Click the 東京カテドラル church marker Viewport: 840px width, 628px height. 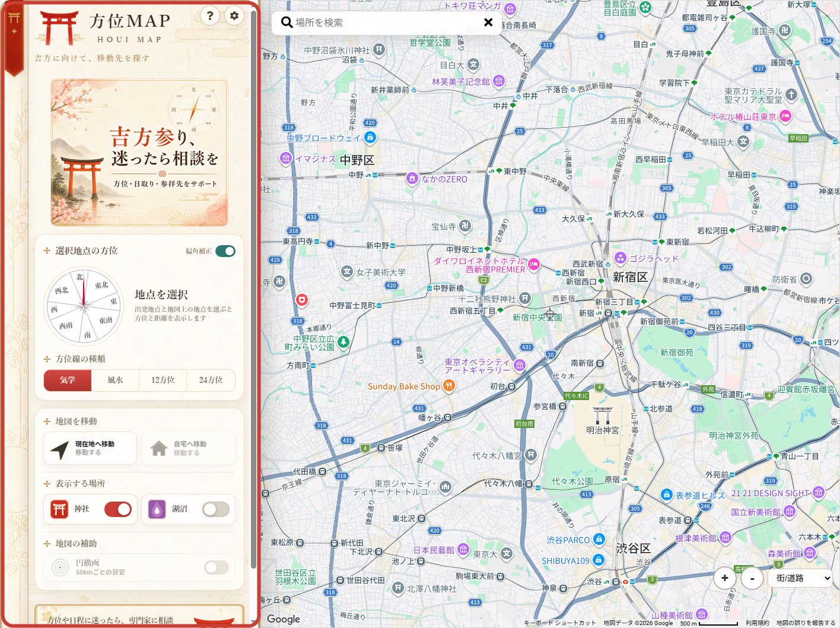(x=791, y=94)
